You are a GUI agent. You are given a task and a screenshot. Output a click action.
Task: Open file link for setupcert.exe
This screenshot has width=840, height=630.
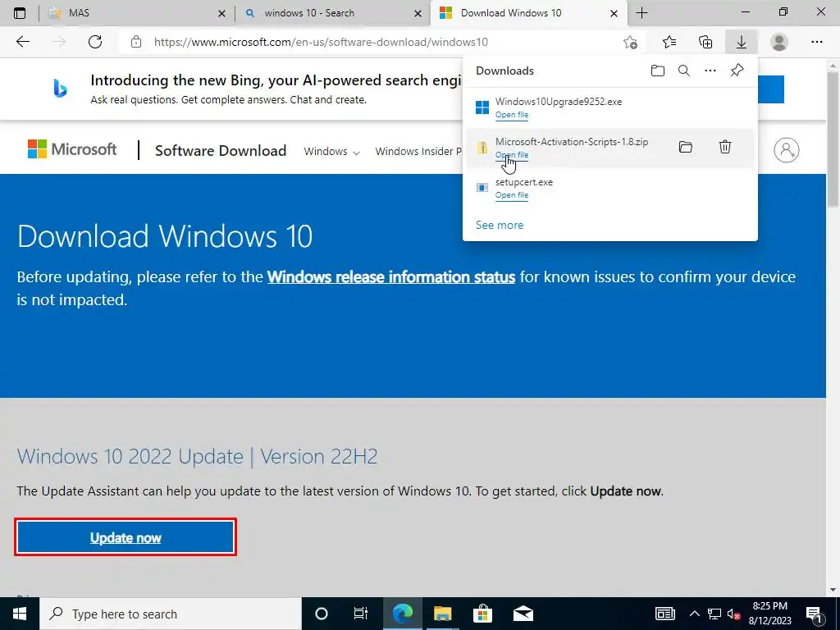(x=512, y=195)
